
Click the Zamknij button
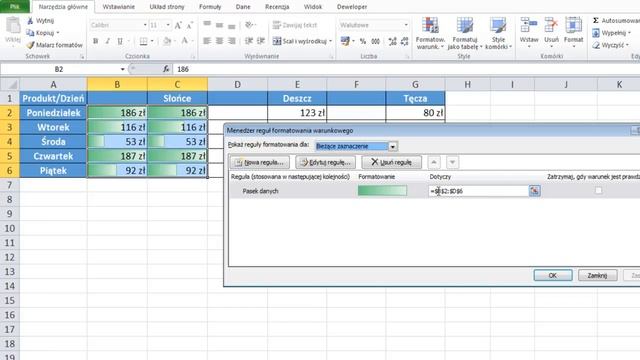[597, 276]
